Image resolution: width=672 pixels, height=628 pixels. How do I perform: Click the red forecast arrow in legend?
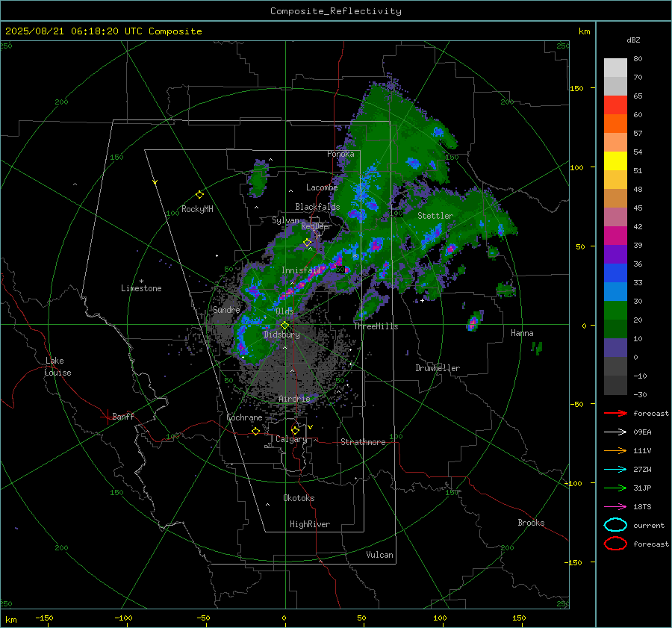pos(615,413)
